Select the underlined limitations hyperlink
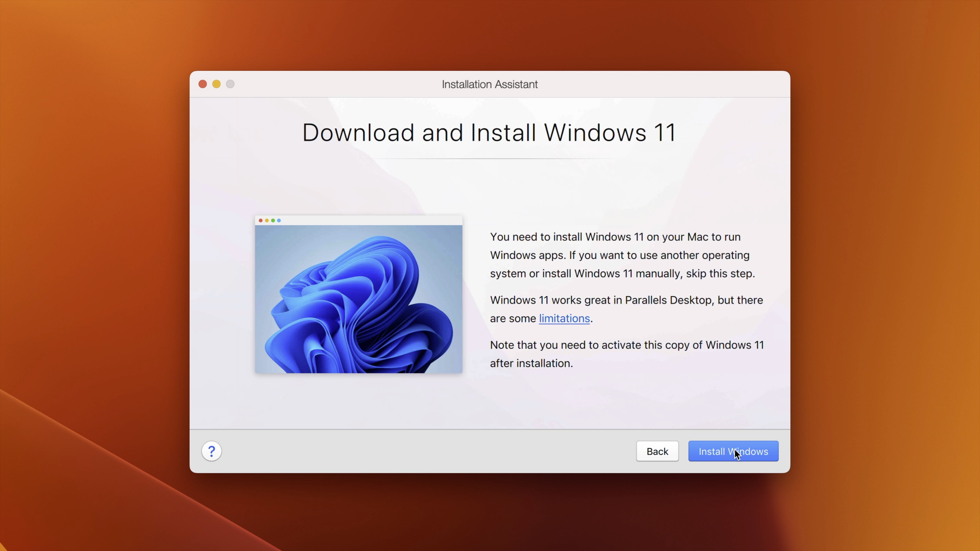This screenshot has height=551, width=980. tap(564, 318)
